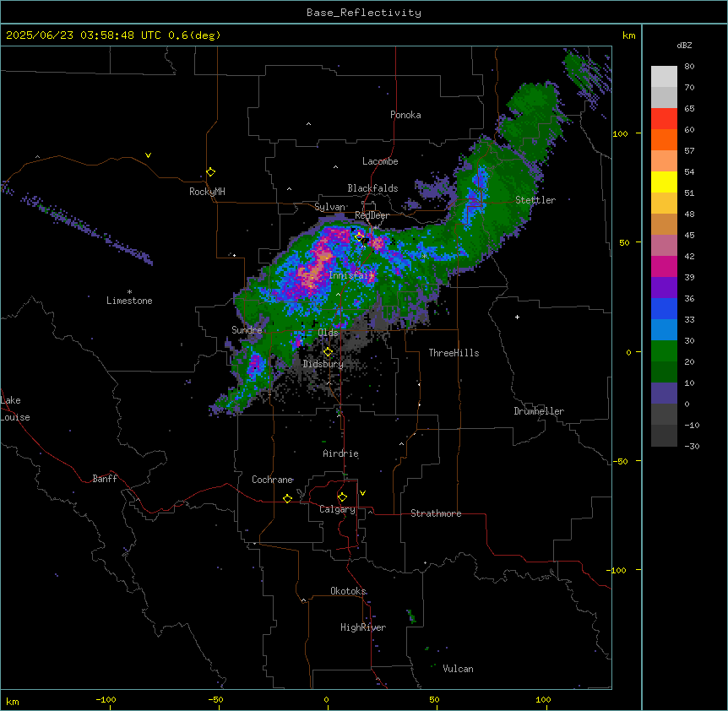
Task: Select the Drumheller label
Action: [x=539, y=411]
